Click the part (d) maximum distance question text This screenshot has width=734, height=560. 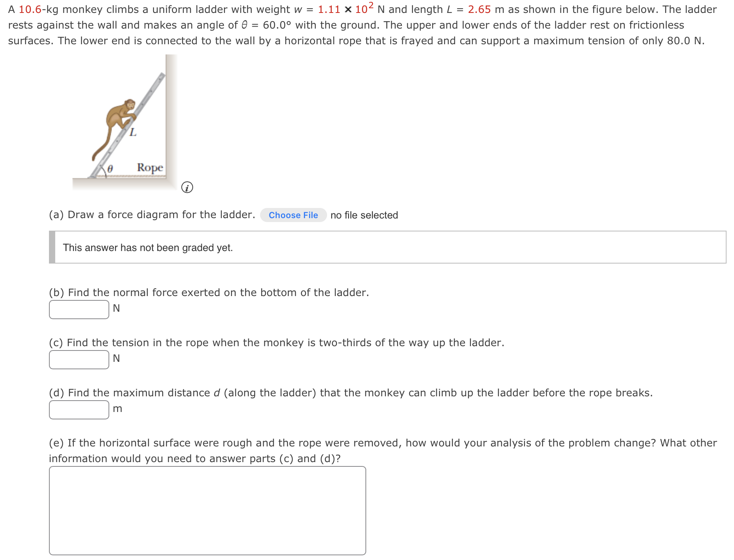[x=351, y=393]
